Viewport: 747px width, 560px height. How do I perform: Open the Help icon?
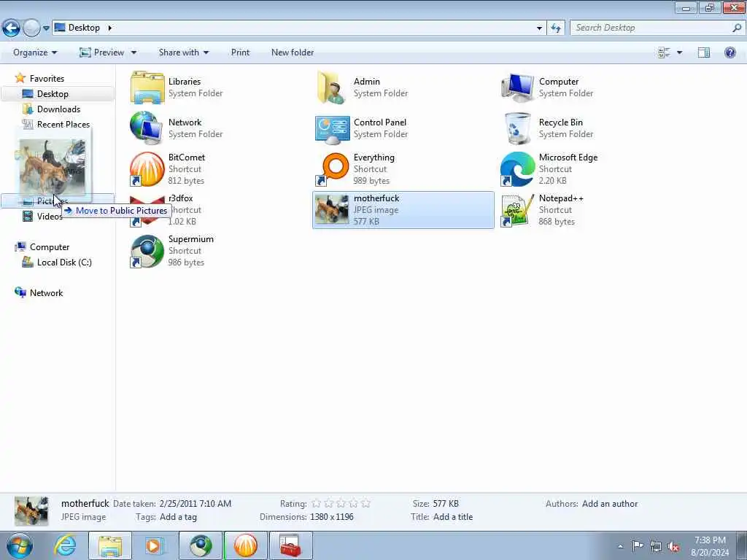coord(729,52)
